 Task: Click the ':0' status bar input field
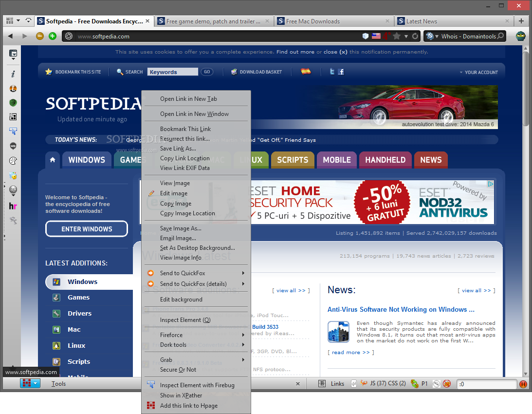[x=487, y=384]
